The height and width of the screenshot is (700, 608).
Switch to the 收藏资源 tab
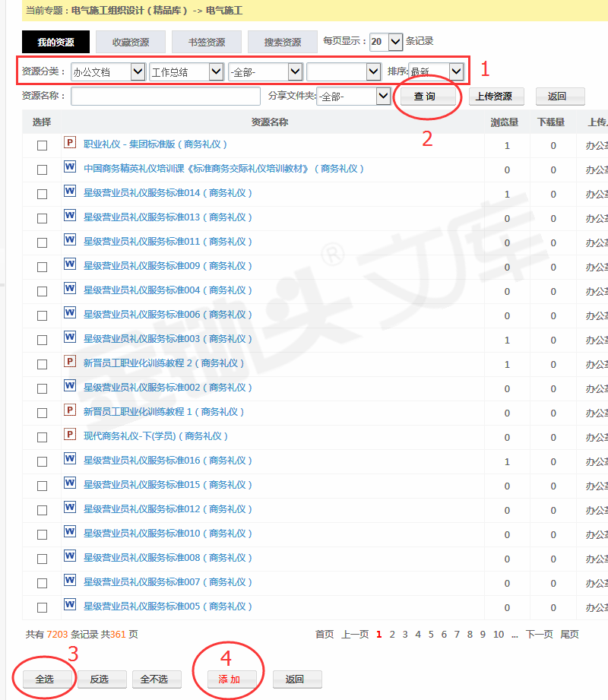(131, 42)
